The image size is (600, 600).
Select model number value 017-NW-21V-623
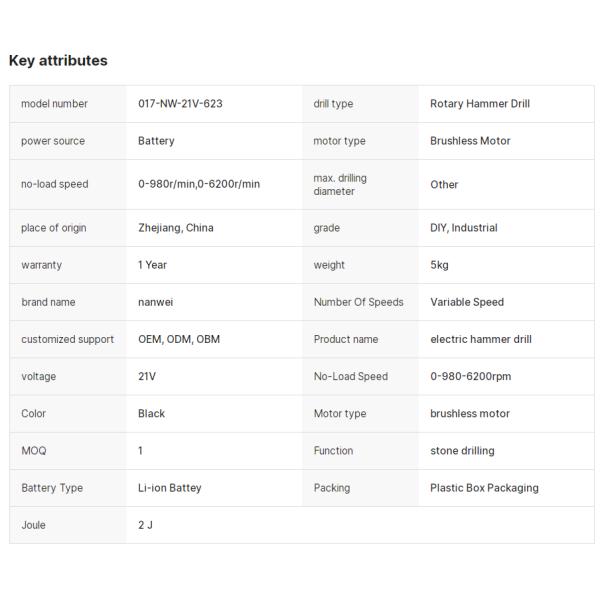tap(180, 104)
